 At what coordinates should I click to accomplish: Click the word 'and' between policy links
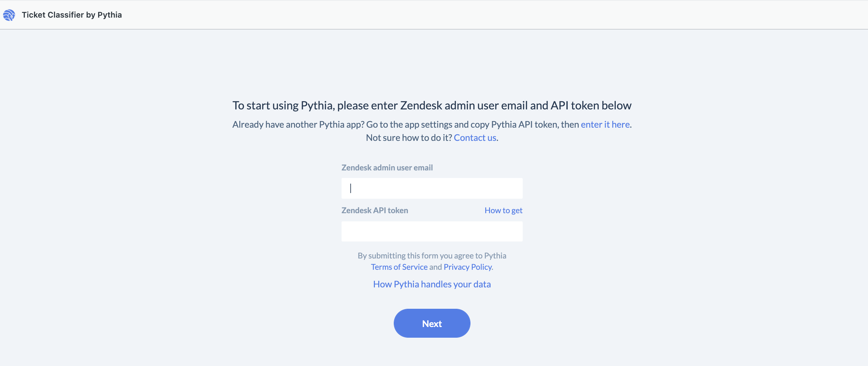[x=435, y=267]
